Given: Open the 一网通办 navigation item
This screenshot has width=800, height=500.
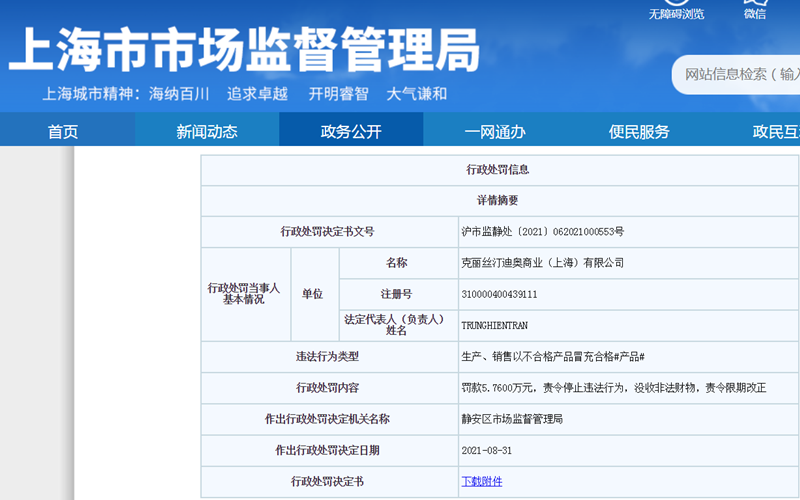Looking at the screenshot, I should [495, 132].
